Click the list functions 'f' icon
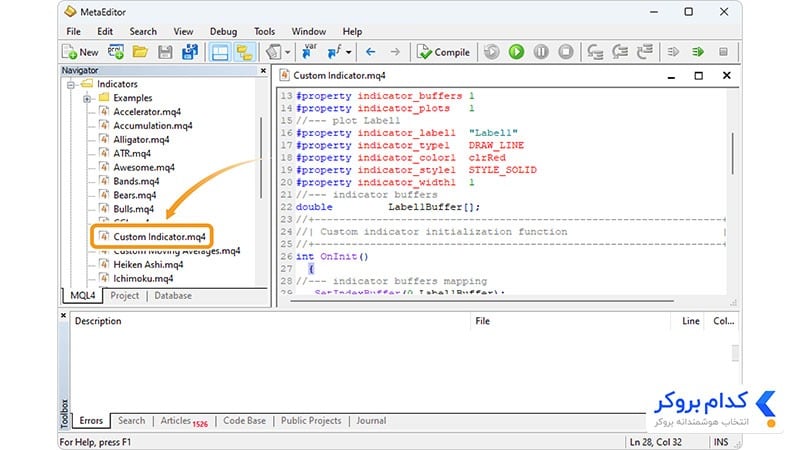This screenshot has height=450, width=800. [335, 52]
